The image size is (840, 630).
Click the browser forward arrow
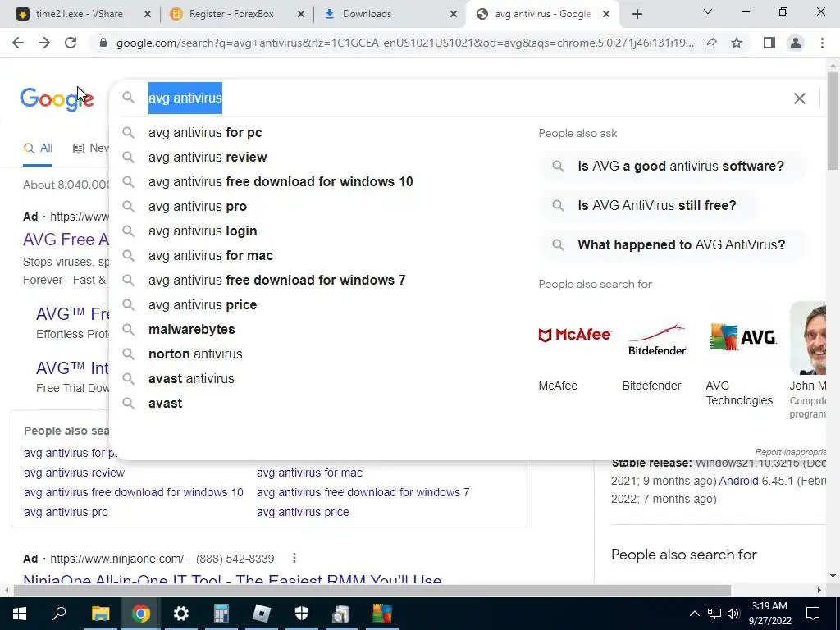point(44,43)
